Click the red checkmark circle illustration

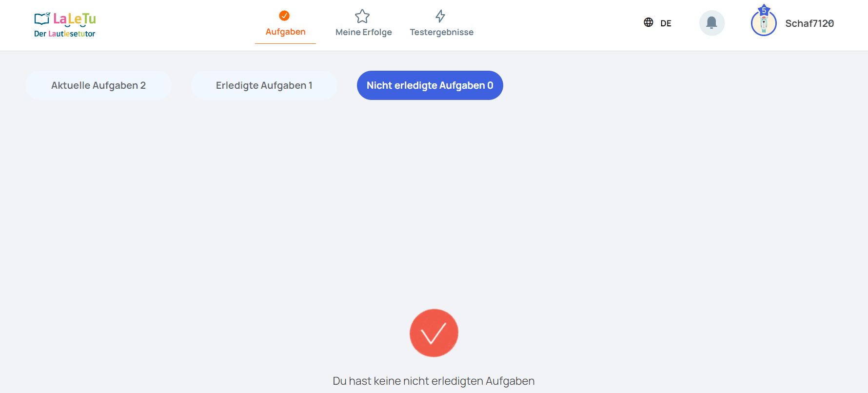click(434, 333)
